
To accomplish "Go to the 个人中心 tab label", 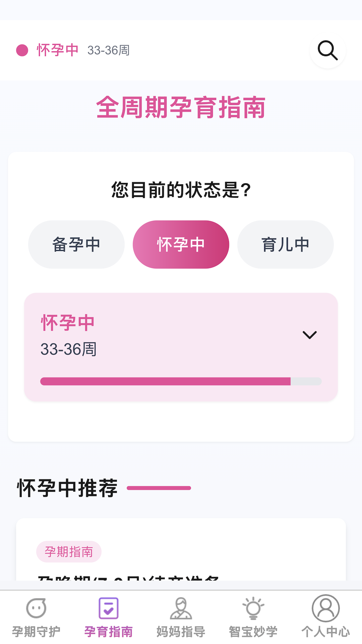I will (326, 632).
